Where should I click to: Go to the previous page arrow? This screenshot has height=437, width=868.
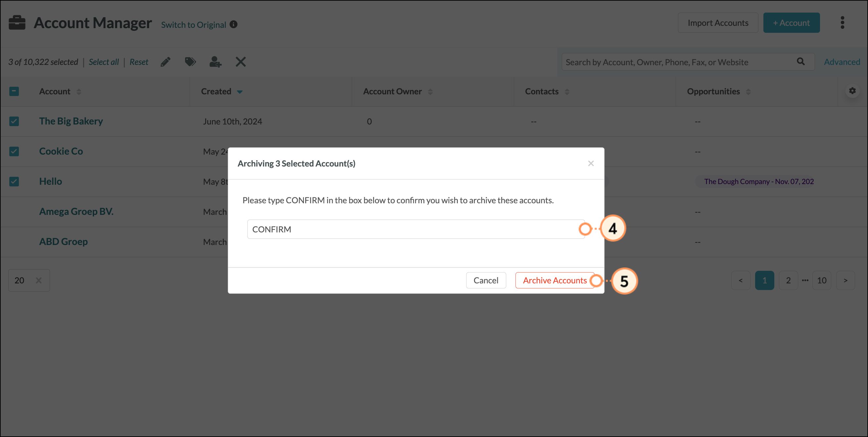coord(741,280)
